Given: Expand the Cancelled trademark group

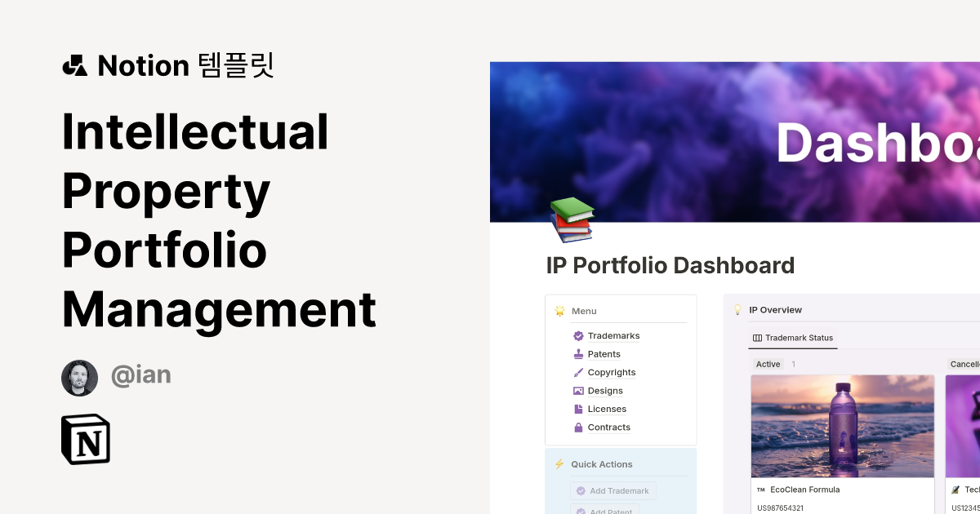Looking at the screenshot, I should [964, 364].
